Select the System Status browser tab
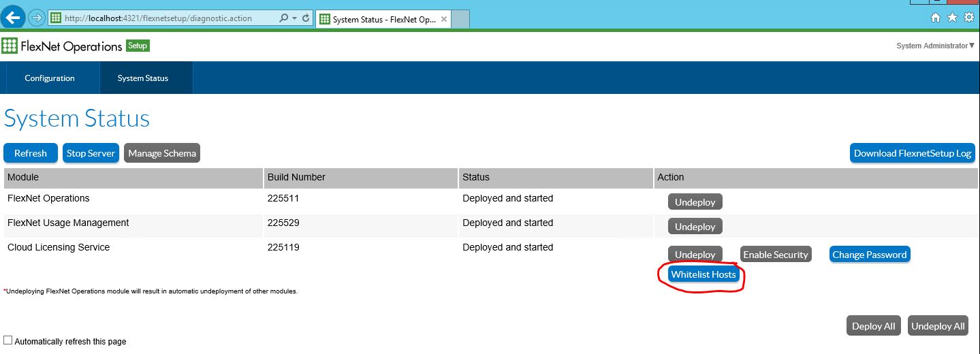 click(383, 19)
